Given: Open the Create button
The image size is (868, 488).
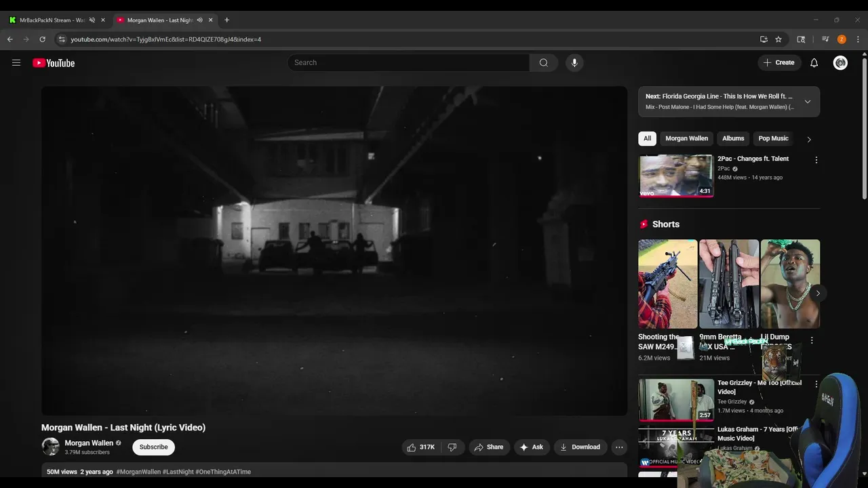Looking at the screenshot, I should pos(778,62).
